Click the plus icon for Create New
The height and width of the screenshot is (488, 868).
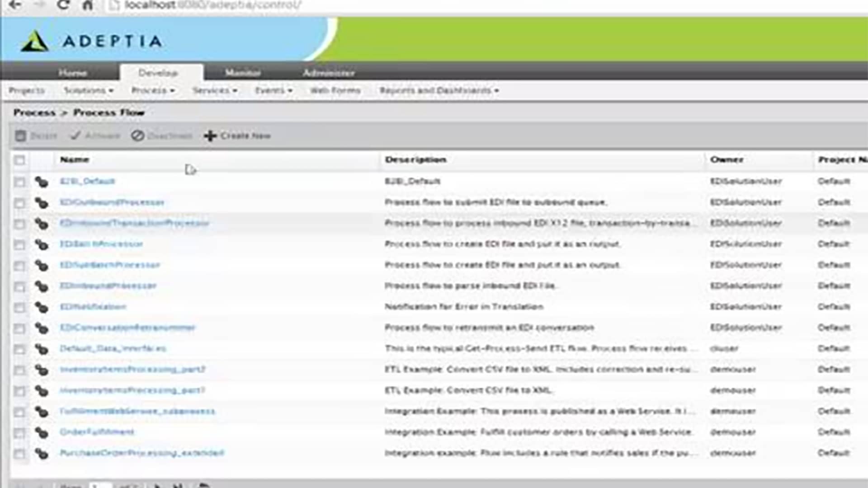pyautogui.click(x=210, y=136)
